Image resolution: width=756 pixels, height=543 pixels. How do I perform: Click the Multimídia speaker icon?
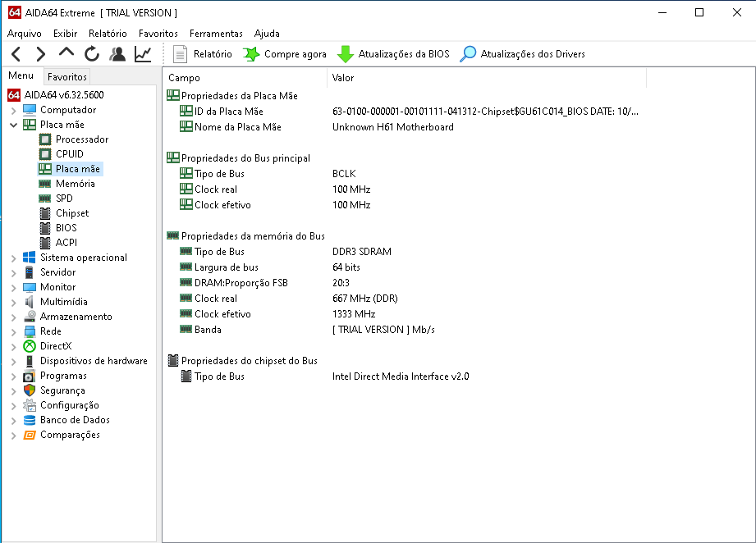[30, 302]
